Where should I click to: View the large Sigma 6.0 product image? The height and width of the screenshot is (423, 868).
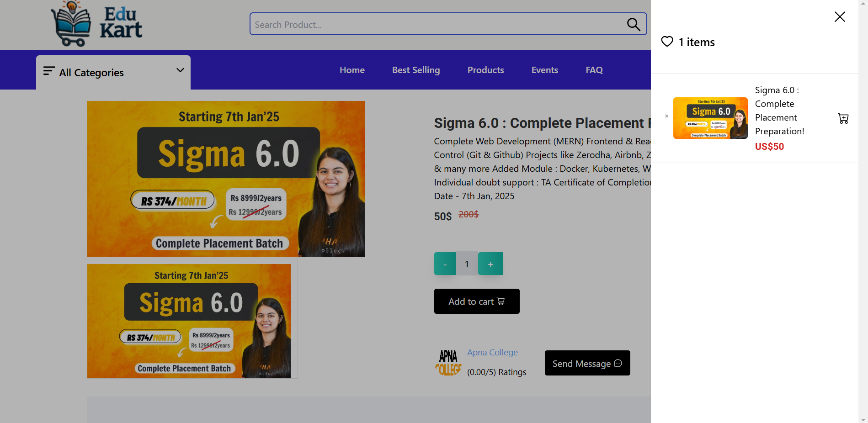[x=226, y=179]
